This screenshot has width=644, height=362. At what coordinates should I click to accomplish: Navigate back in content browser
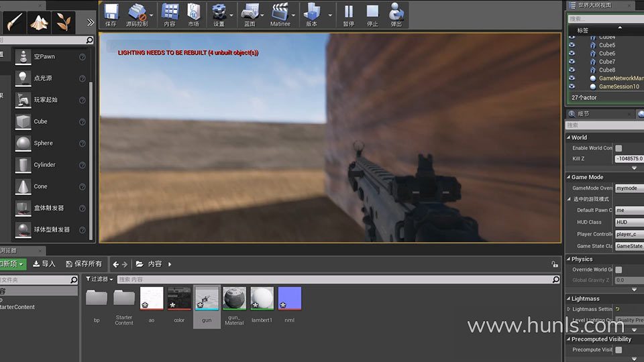point(116,264)
